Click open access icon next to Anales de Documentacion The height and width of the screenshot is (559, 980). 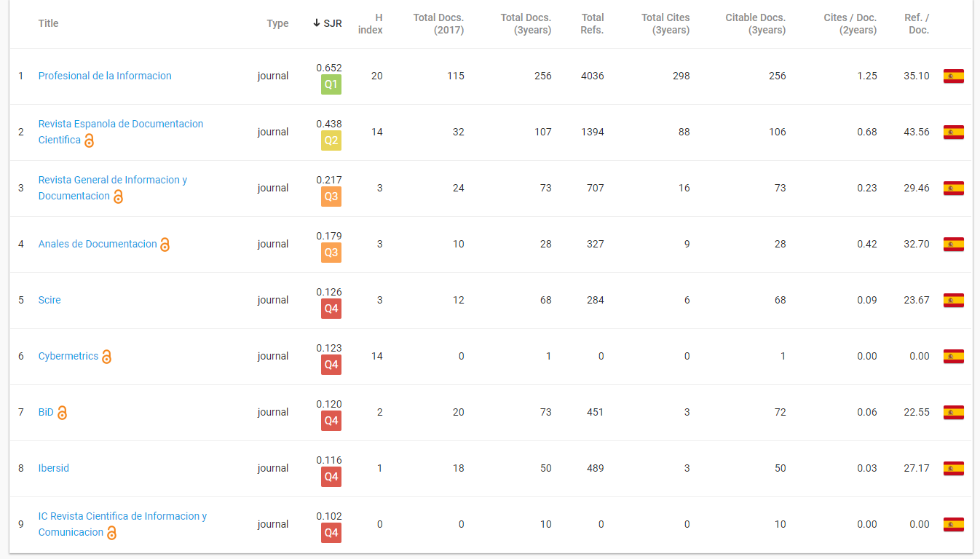(x=165, y=245)
